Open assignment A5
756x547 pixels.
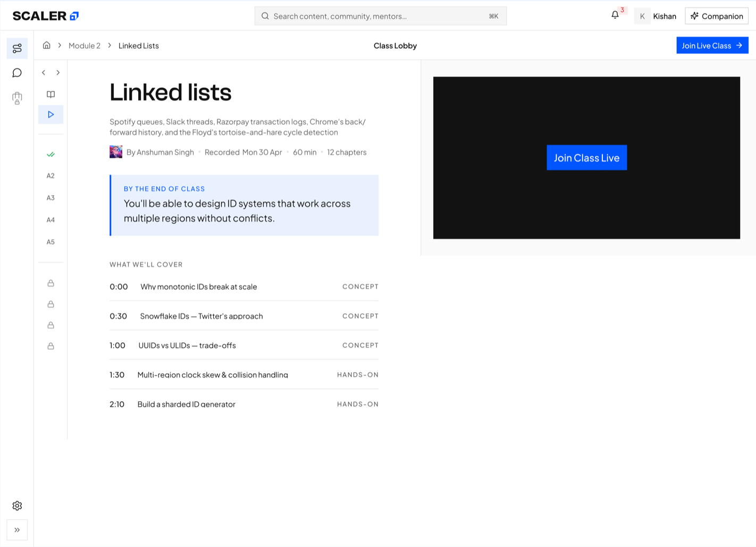(51, 242)
